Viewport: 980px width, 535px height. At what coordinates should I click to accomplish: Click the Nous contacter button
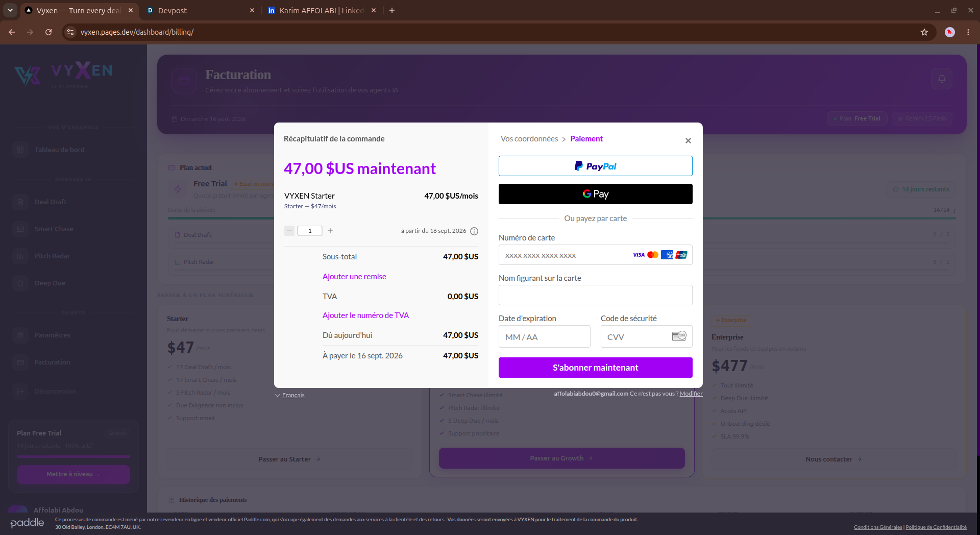tap(834, 459)
